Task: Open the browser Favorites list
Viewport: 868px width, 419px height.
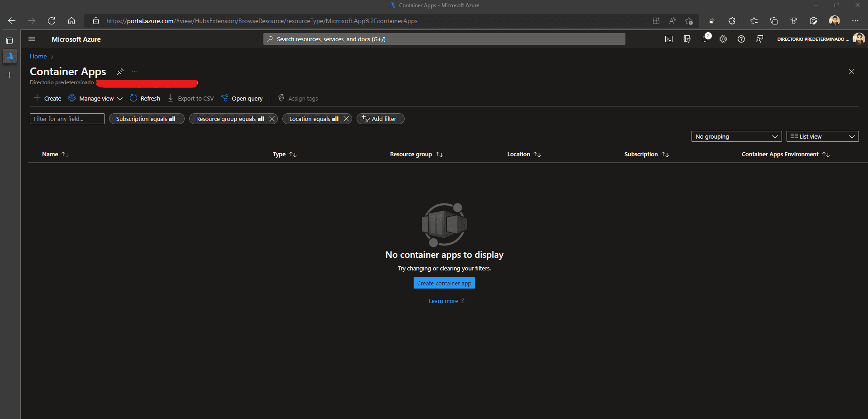Action: (754, 21)
